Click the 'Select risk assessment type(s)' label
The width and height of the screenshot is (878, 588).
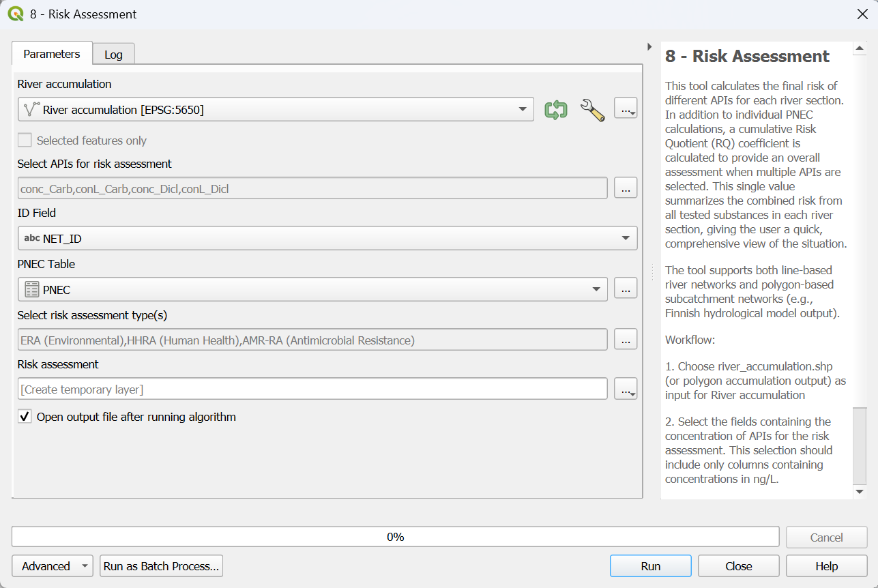(x=92, y=315)
